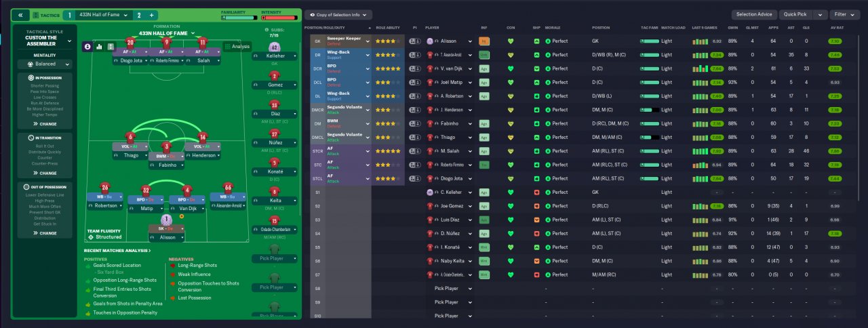Toggle the Analysis overlay on the pitch
The width and height of the screenshot is (868, 328).
(237, 47)
